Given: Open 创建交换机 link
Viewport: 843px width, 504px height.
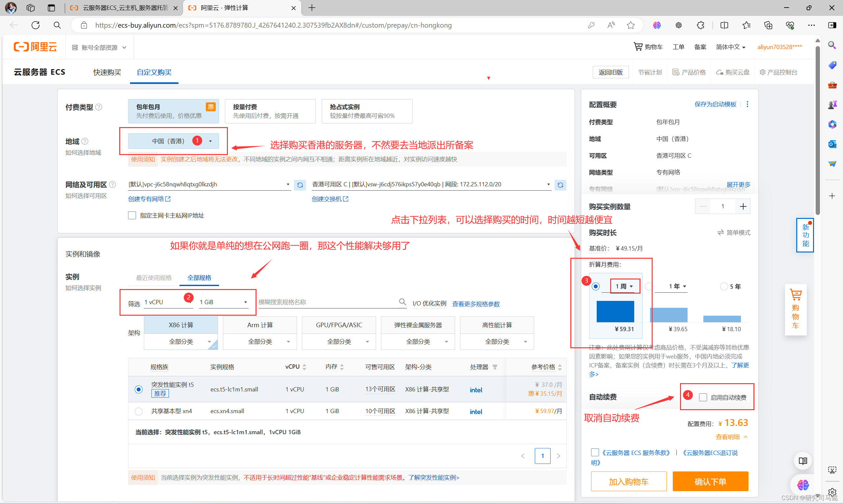Looking at the screenshot, I should (330, 199).
